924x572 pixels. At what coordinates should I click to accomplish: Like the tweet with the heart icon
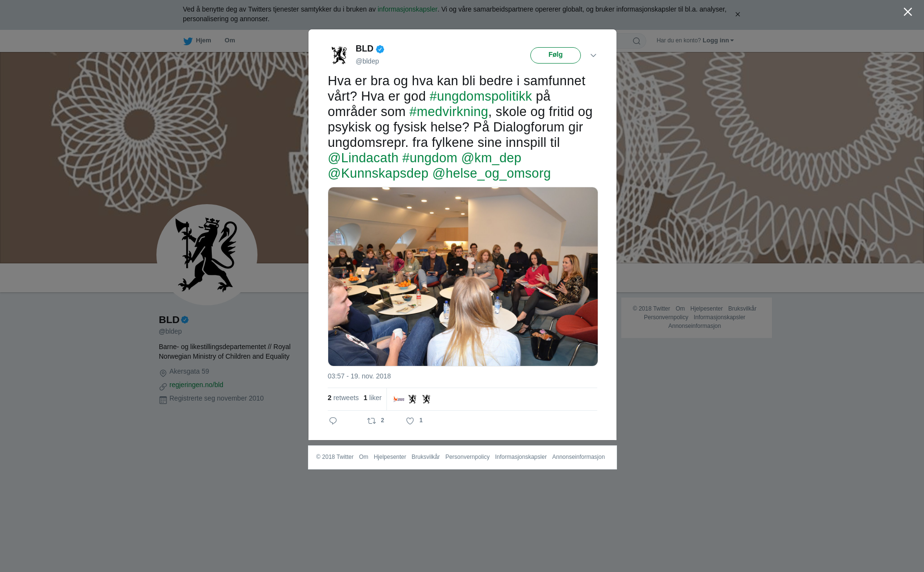pos(410,421)
